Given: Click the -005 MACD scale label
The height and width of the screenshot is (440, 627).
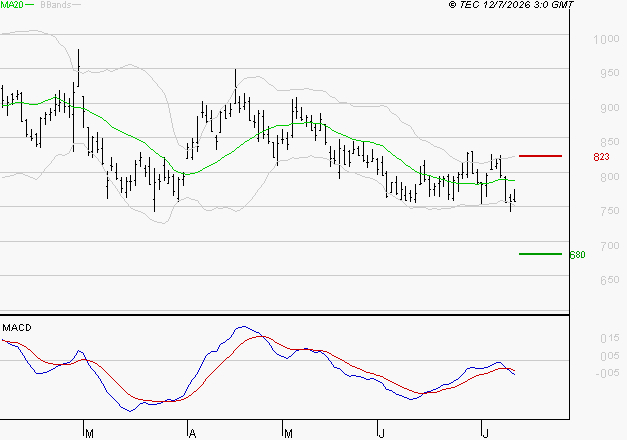Looking at the screenshot, I should pos(607,373).
